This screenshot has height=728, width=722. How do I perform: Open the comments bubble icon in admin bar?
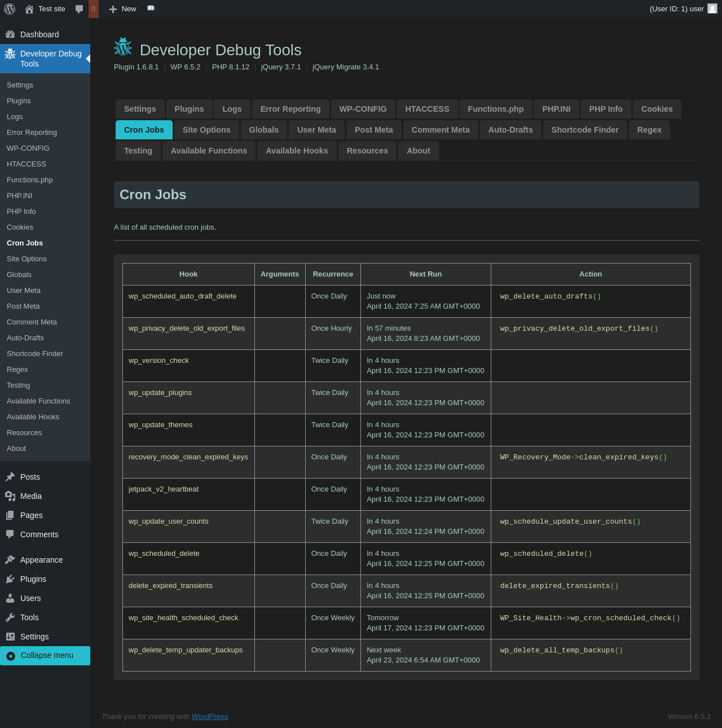coord(80,9)
